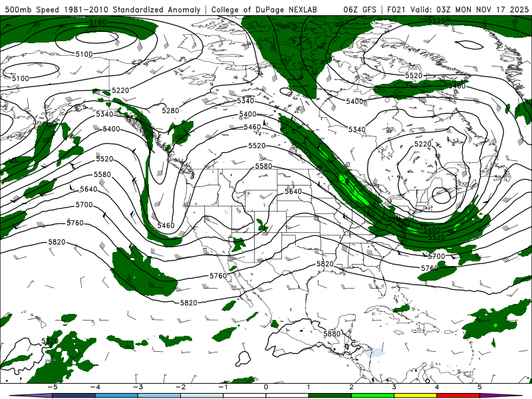Click the '3' legend tick label
Viewport: 532px width, 399px height.
[x=394, y=387]
